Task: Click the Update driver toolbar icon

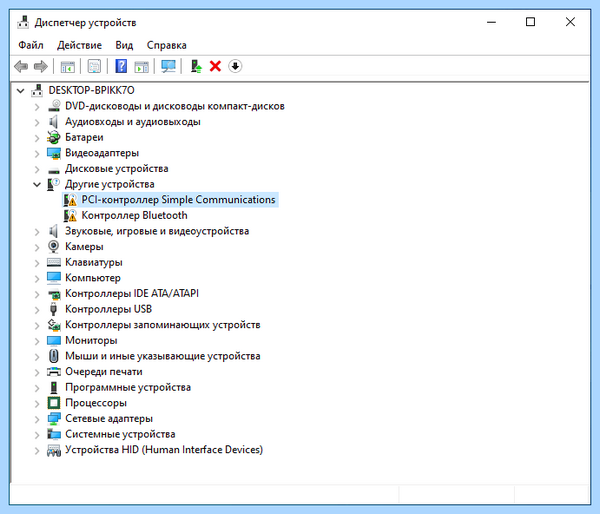Action: click(196, 67)
